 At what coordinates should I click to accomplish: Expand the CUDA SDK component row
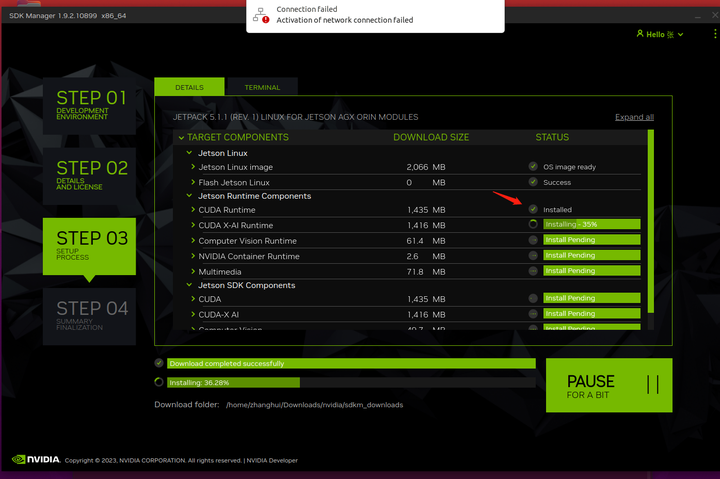click(x=193, y=299)
